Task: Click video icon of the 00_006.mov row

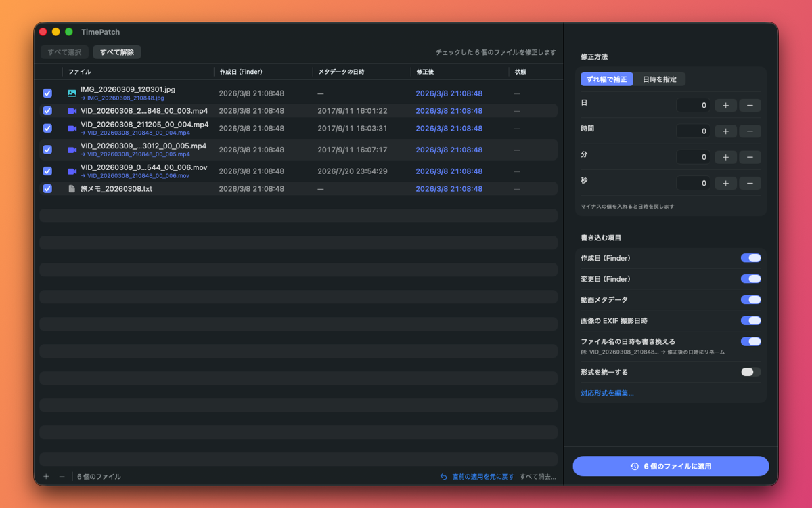Action: click(72, 171)
